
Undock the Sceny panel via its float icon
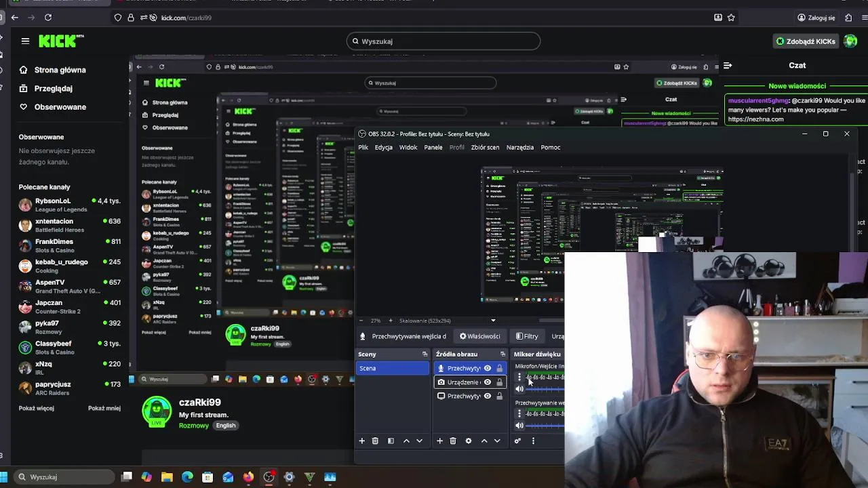pyautogui.click(x=425, y=354)
